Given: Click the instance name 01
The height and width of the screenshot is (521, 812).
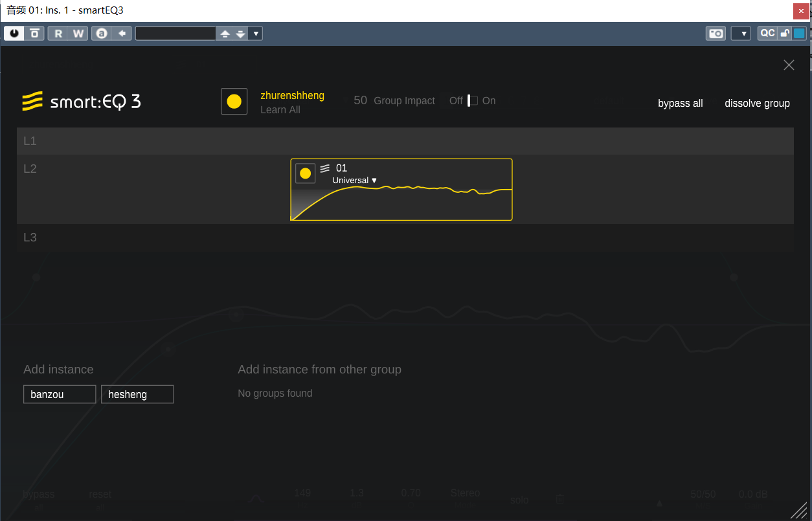Looking at the screenshot, I should [x=341, y=168].
